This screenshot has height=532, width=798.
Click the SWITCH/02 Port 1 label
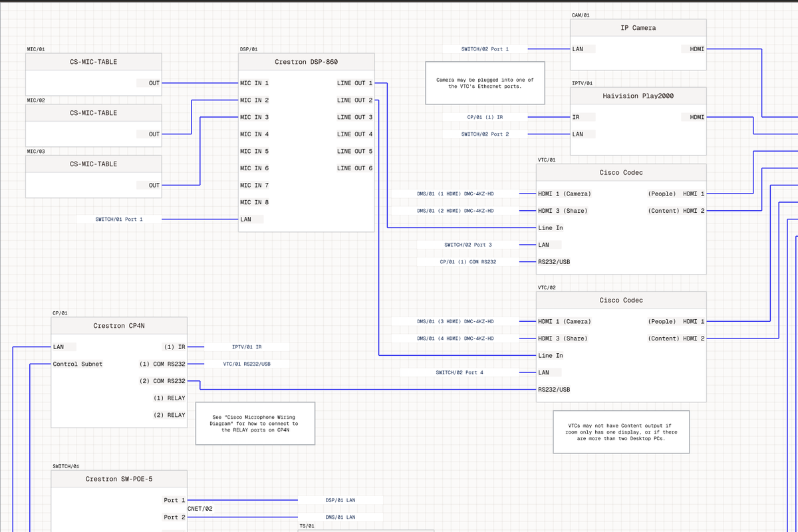pyautogui.click(x=485, y=49)
